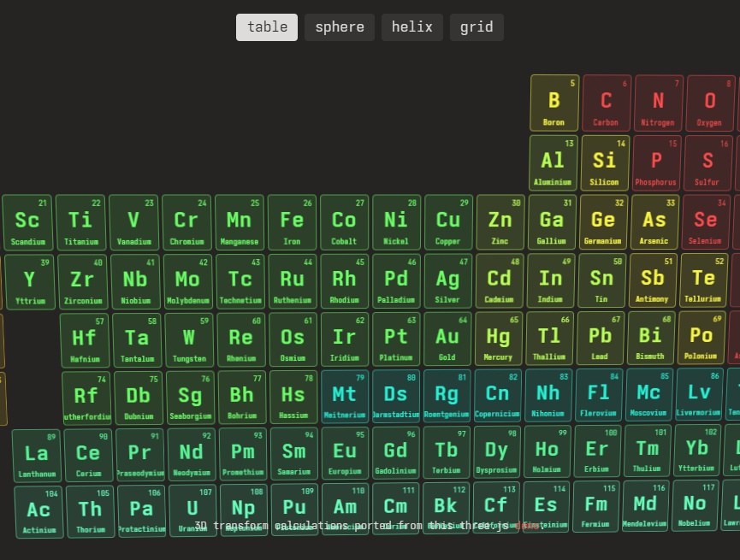Open the three.js demo link
Image resolution: width=740 pixels, height=560 pixels.
point(527,526)
